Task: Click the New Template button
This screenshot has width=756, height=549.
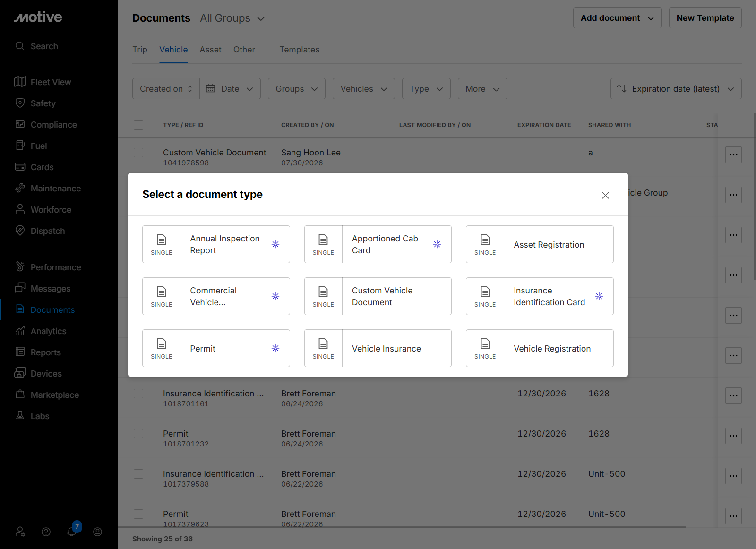Action: (x=705, y=18)
